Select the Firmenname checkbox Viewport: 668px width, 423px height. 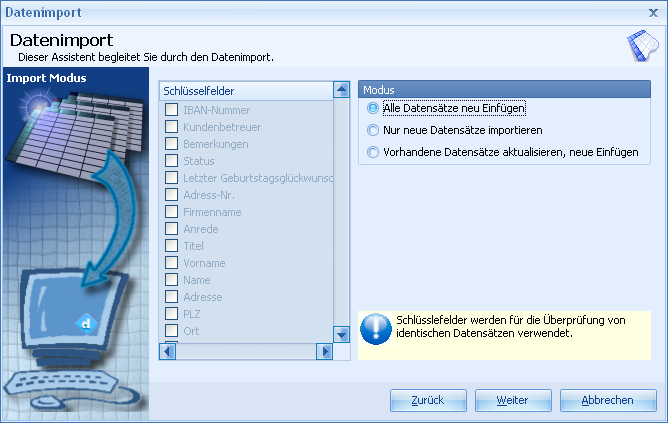(x=171, y=212)
